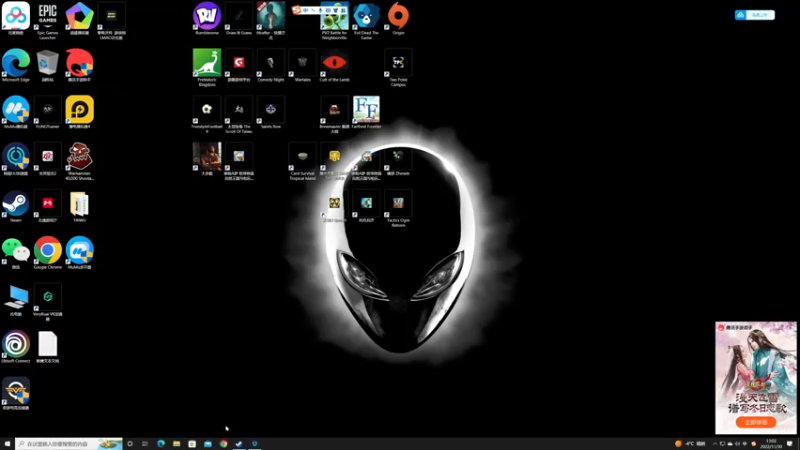This screenshot has width=800, height=450.
Task: Launch the Rumbleverse game shortcut
Action: click(x=207, y=19)
